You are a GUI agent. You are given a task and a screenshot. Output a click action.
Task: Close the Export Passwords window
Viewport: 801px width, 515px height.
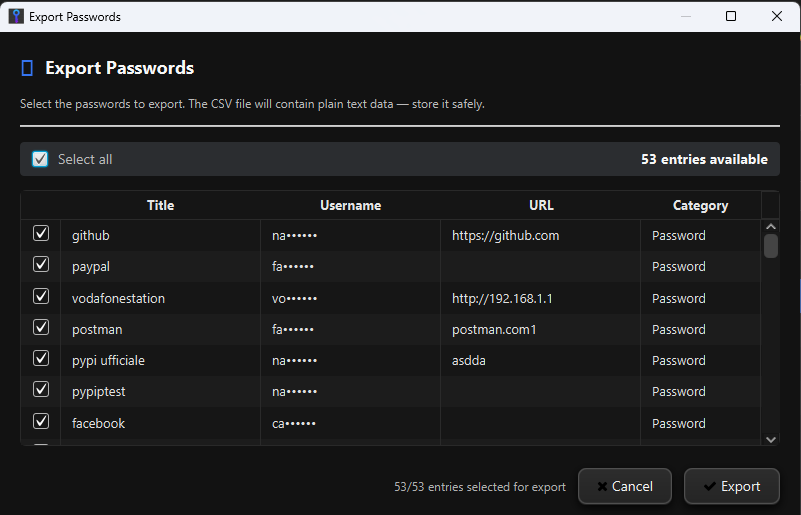(777, 16)
